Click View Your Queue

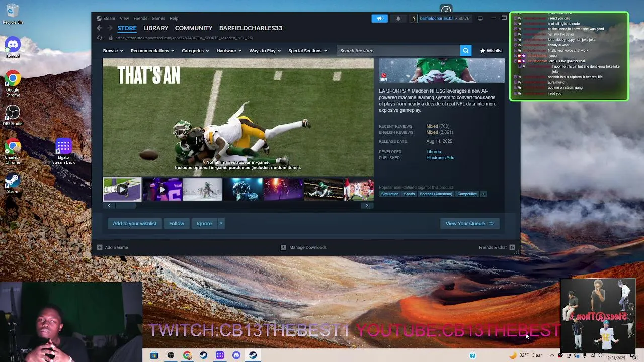470,224
